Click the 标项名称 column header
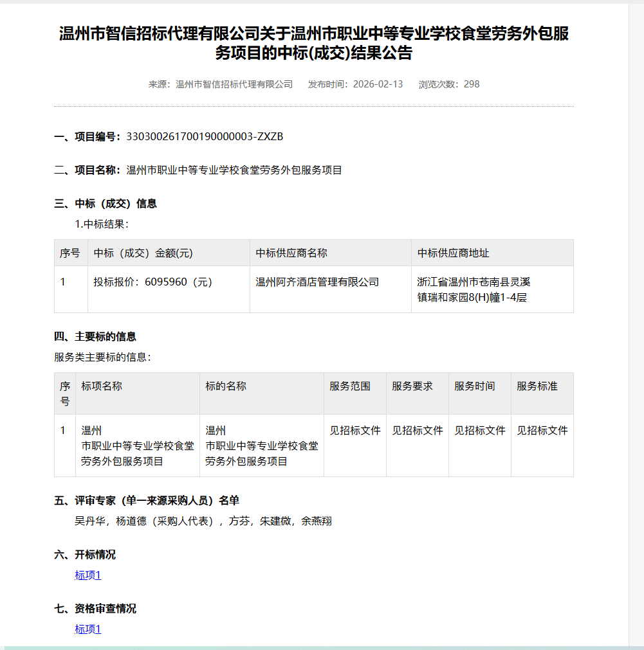The height and width of the screenshot is (650, 644). 102,386
